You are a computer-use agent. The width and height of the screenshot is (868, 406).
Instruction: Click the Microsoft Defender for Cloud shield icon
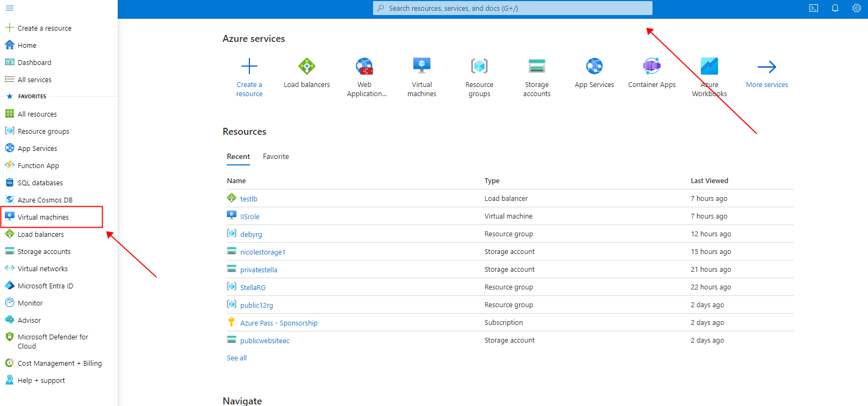[x=10, y=337]
